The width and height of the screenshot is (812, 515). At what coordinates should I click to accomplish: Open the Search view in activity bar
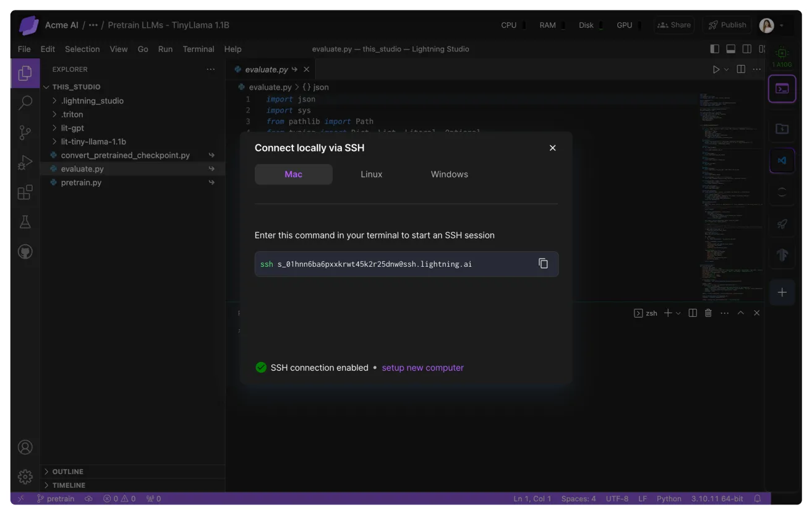point(25,103)
